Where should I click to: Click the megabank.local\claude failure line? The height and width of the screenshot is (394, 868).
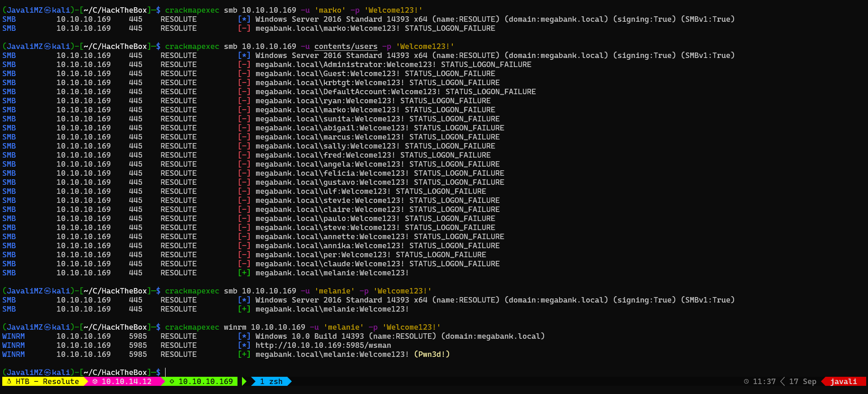click(378, 264)
